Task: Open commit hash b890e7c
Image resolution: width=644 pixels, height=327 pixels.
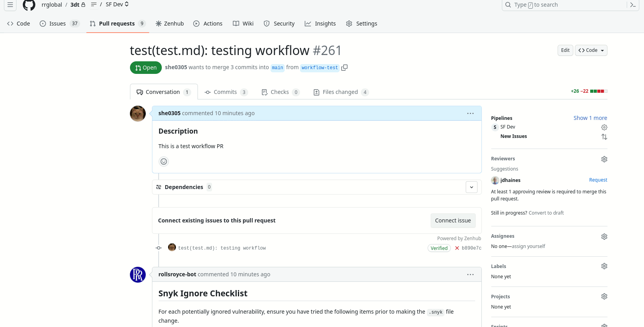Action: click(472, 248)
